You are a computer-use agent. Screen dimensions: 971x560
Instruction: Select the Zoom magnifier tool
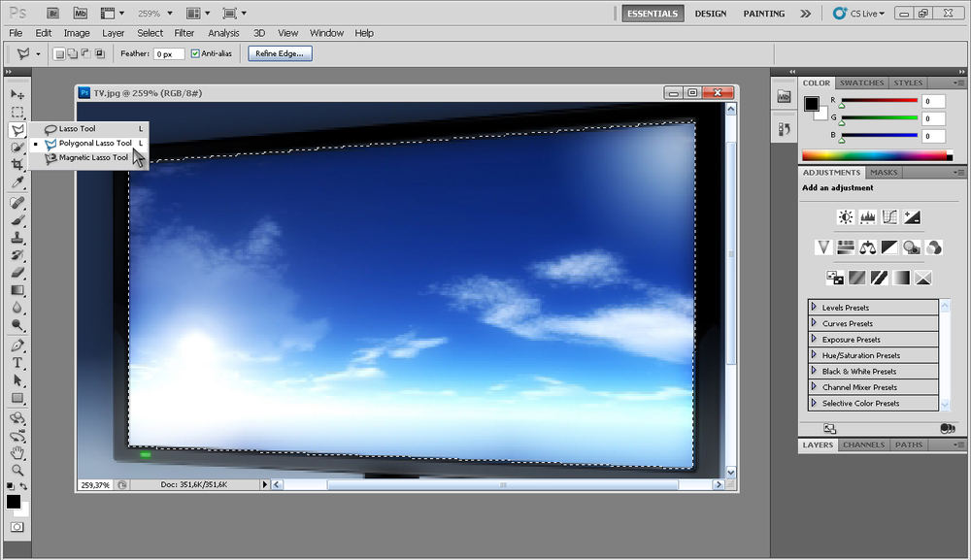[17, 470]
